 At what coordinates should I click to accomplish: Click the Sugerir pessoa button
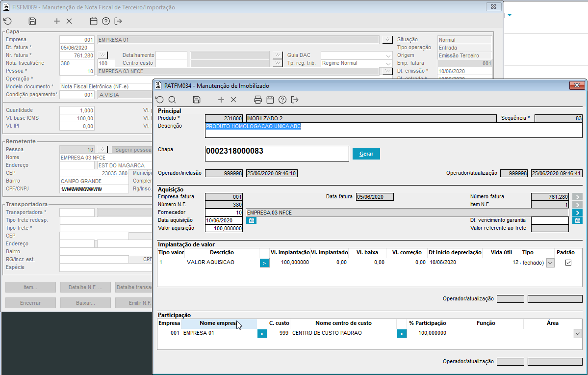click(x=132, y=150)
